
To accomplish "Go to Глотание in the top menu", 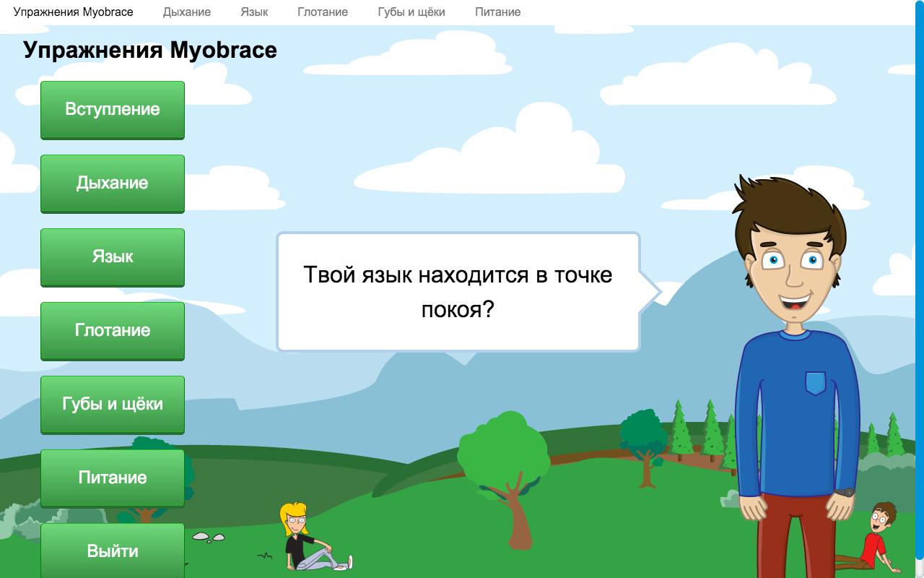I will point(323,12).
